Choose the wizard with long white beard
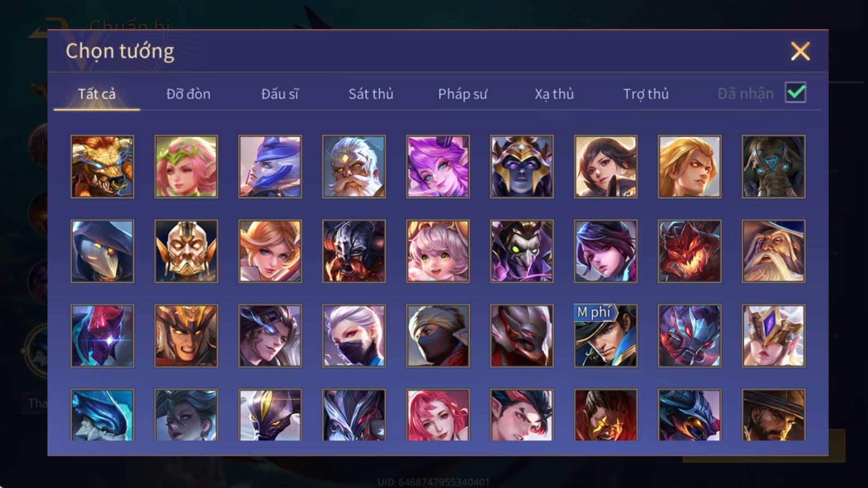Image resolution: width=868 pixels, height=488 pixels. pyautogui.click(x=774, y=251)
